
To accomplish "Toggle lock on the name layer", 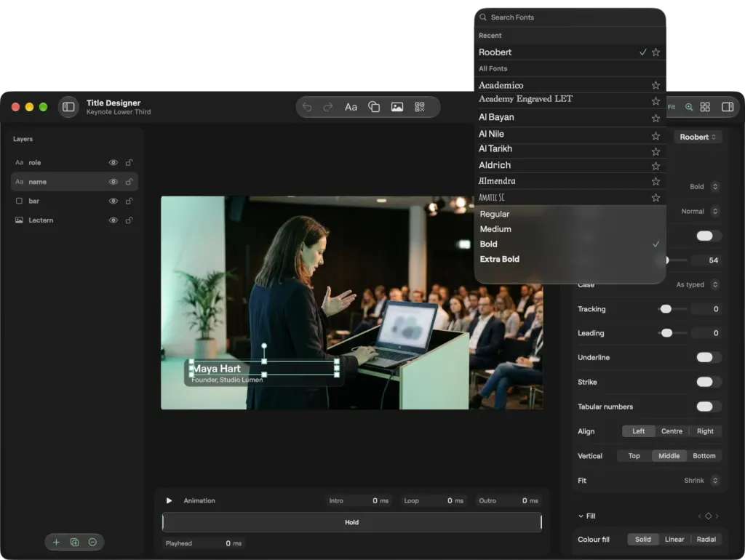I will click(x=129, y=181).
